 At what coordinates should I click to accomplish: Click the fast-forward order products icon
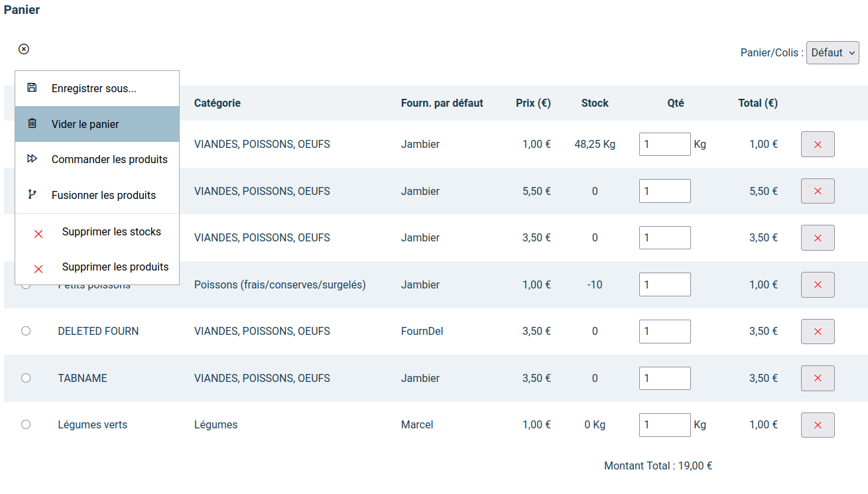32,159
